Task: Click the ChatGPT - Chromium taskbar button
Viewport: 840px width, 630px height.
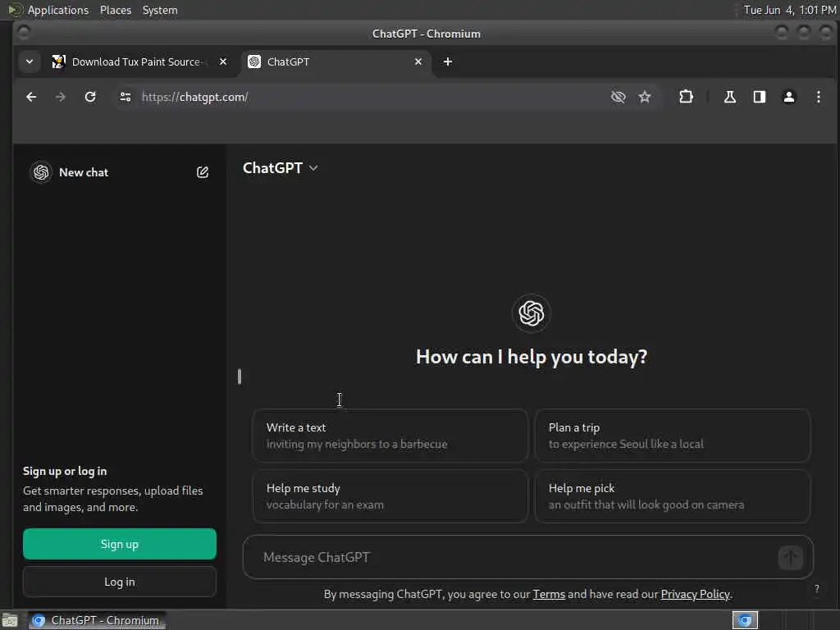Action: (x=97, y=620)
